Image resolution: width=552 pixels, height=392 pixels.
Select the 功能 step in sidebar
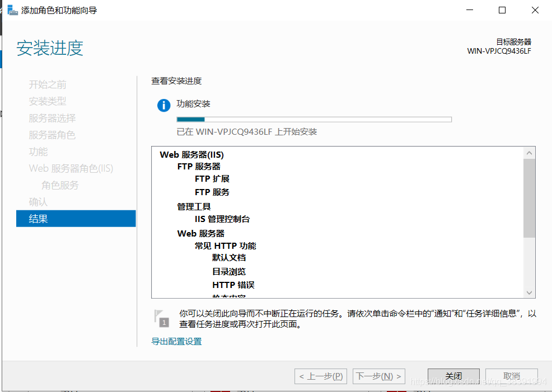click(38, 152)
